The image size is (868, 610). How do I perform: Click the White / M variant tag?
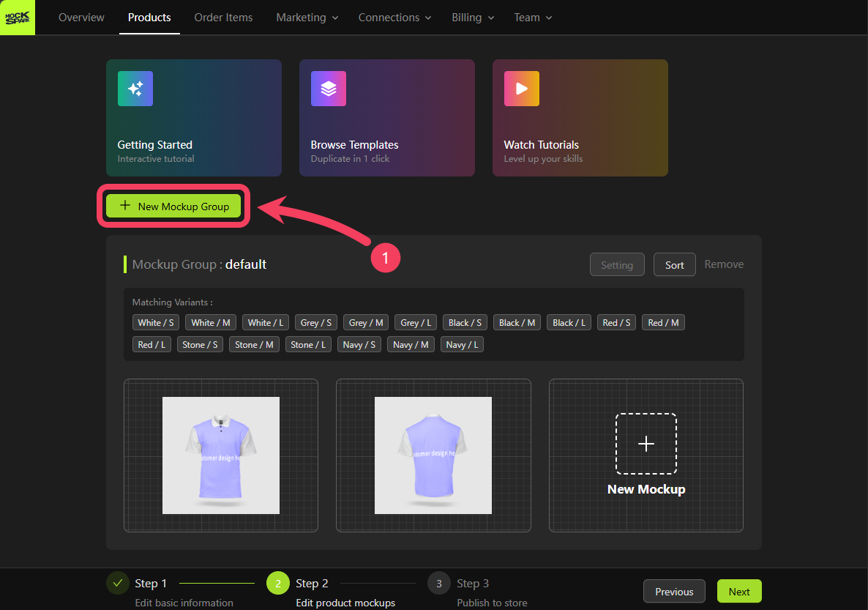pos(211,322)
